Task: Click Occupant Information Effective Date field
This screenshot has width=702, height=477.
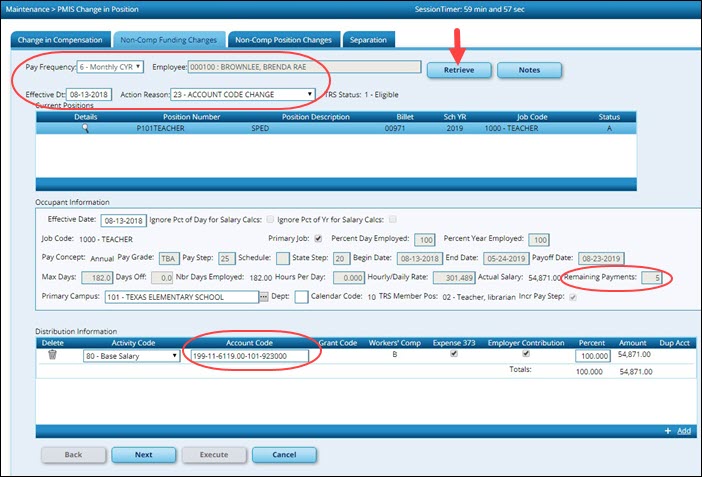Action: 123,220
